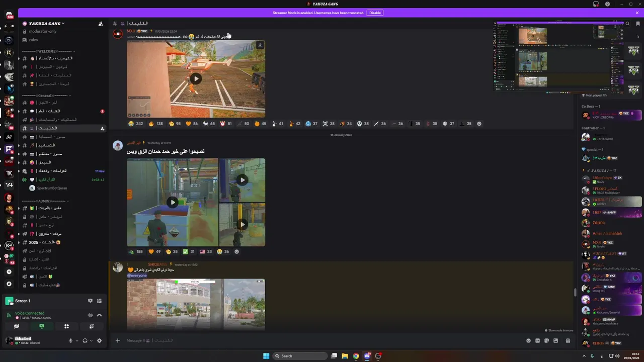The image size is (644, 362).
Task: Dismiss the Streamer Mode banner
Action: click(x=636, y=13)
